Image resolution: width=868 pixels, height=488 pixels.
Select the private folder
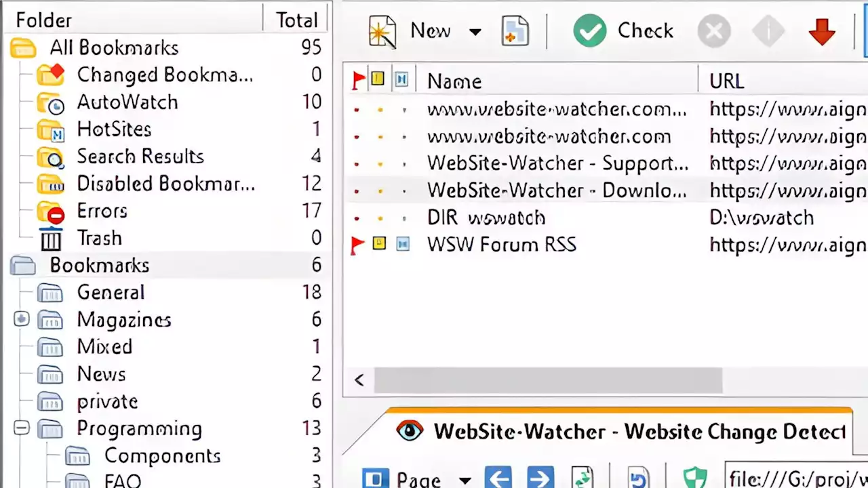107,401
